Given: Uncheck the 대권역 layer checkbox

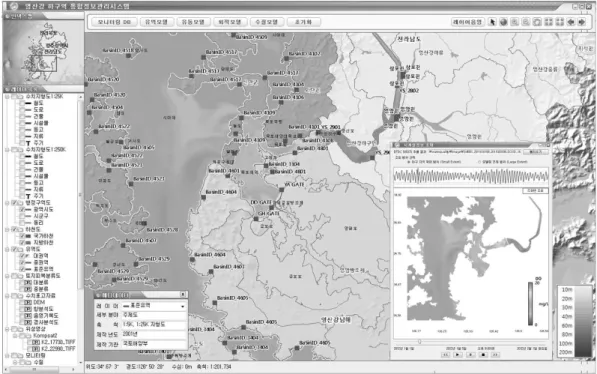Looking at the screenshot, I should (x=22, y=256).
